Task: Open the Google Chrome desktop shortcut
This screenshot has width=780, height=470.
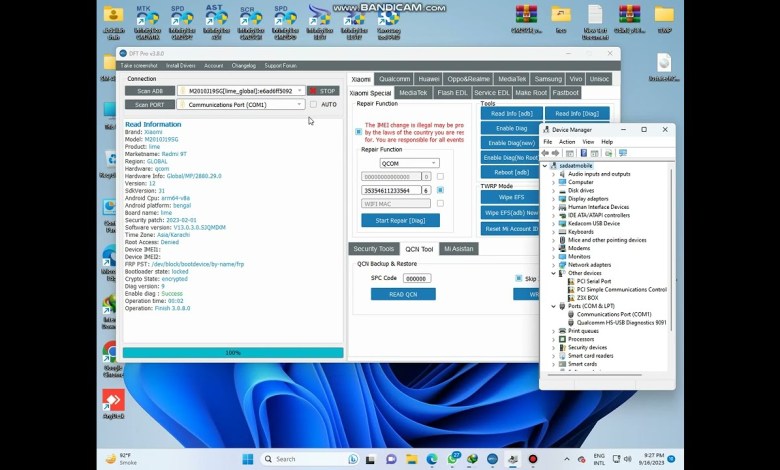Action: click(112, 358)
